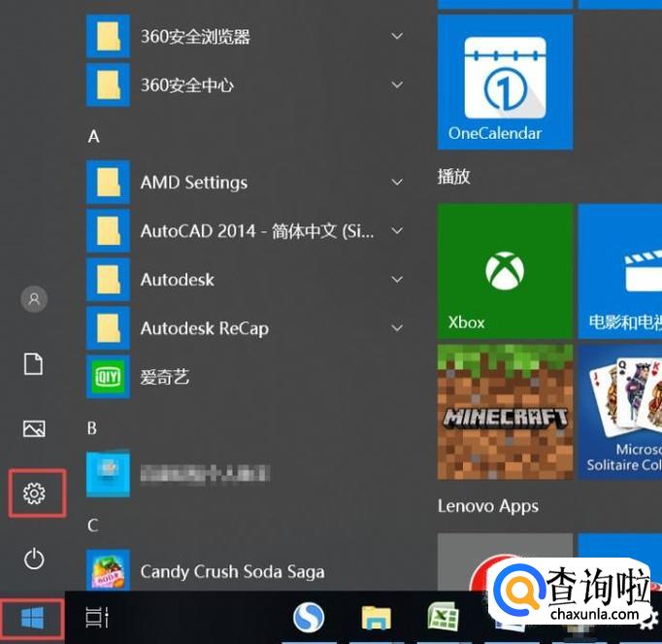The height and width of the screenshot is (644, 662).
Task: Open the 360安全中心 folder
Action: (247, 85)
